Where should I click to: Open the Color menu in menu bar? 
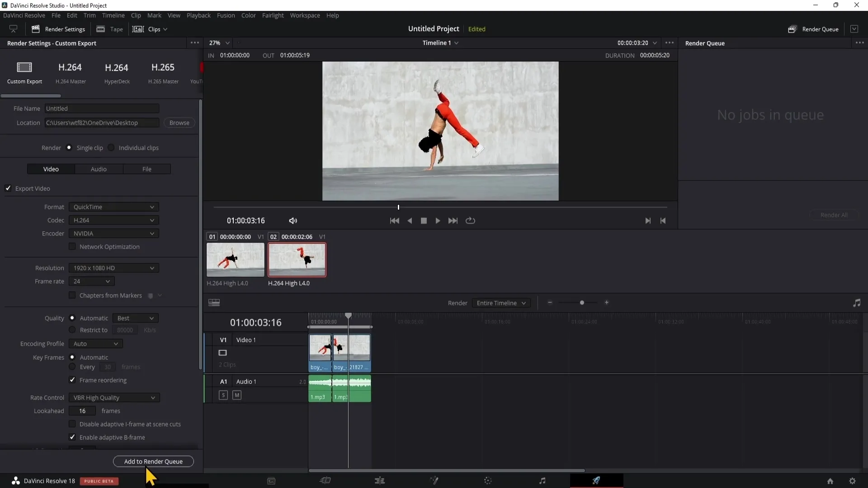[249, 15]
